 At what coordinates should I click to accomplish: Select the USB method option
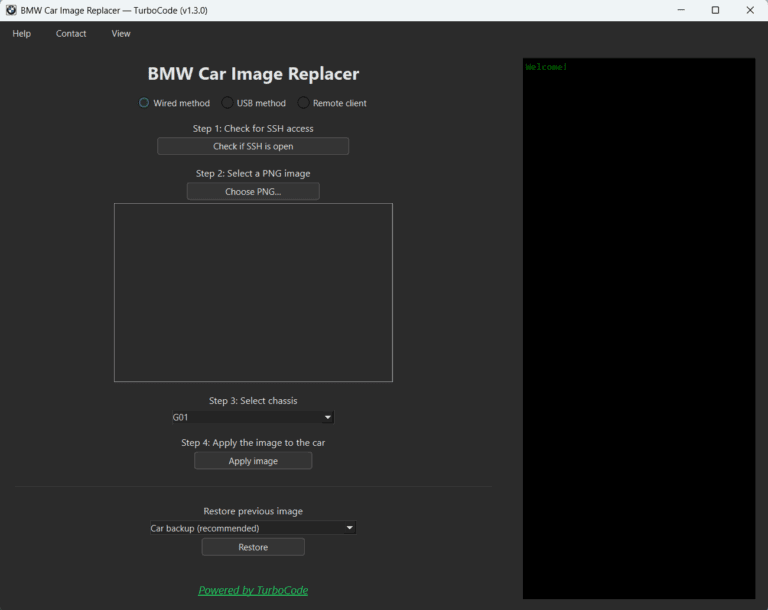pyautogui.click(x=228, y=103)
